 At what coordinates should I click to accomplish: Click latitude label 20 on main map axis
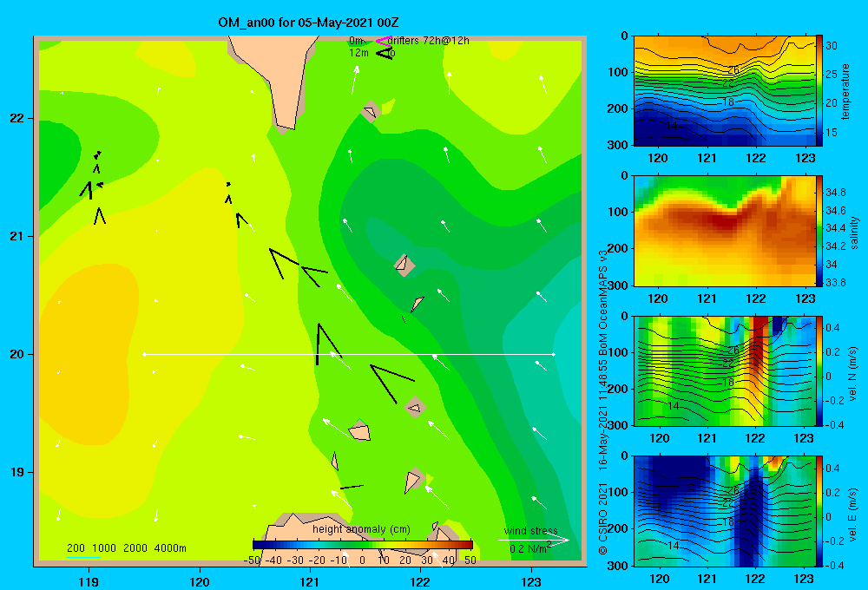(16, 354)
